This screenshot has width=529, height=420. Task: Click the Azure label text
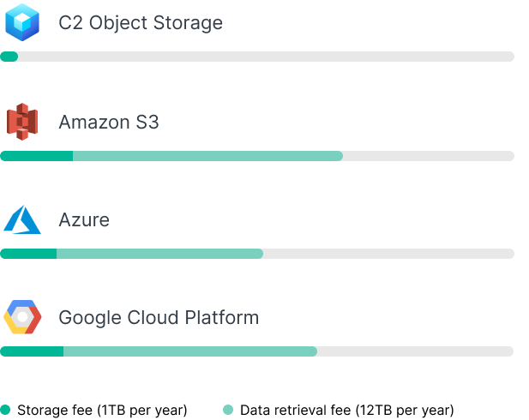84,220
